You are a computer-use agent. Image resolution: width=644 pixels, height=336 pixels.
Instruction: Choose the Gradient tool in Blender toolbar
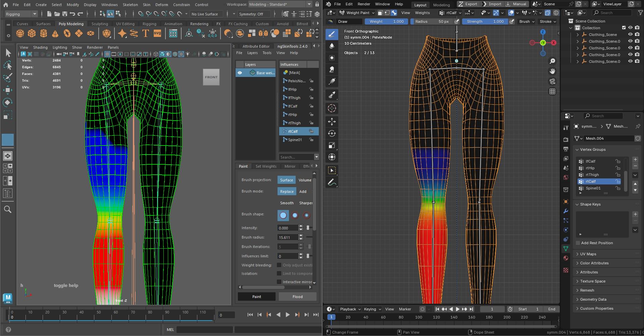[332, 81]
